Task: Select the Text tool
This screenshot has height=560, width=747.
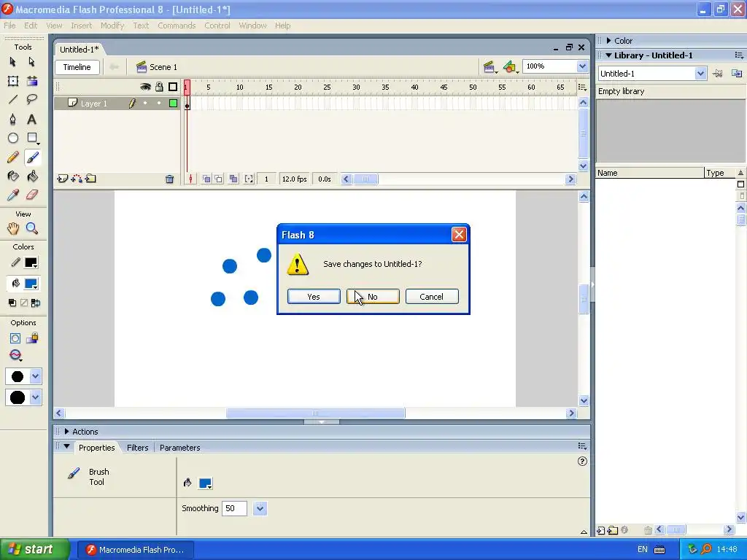Action: (x=32, y=119)
